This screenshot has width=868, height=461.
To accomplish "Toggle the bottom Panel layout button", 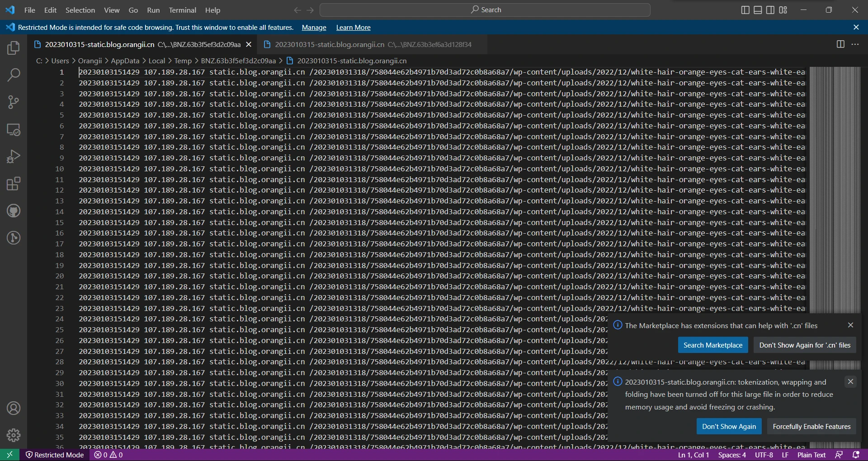I will (x=758, y=10).
